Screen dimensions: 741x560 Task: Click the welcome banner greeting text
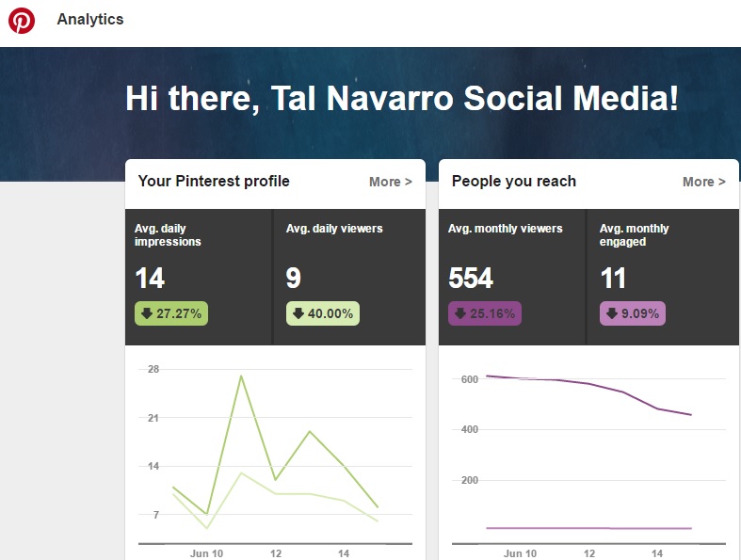coord(402,99)
